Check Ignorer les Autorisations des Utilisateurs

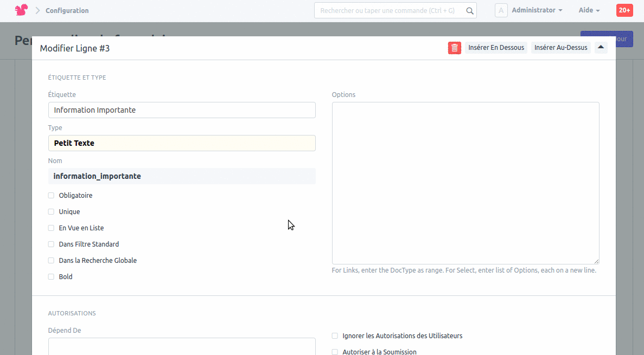335,336
